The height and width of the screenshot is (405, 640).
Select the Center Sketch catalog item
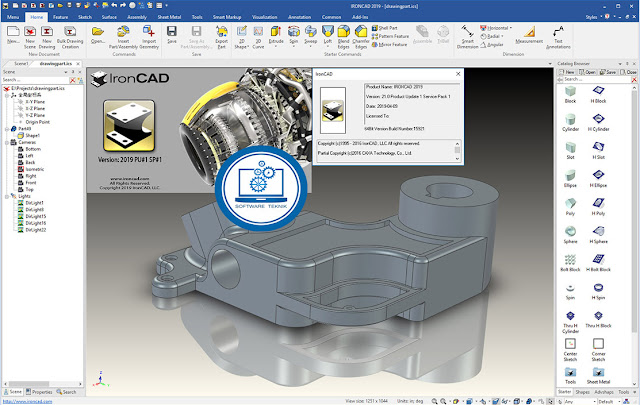click(x=570, y=350)
